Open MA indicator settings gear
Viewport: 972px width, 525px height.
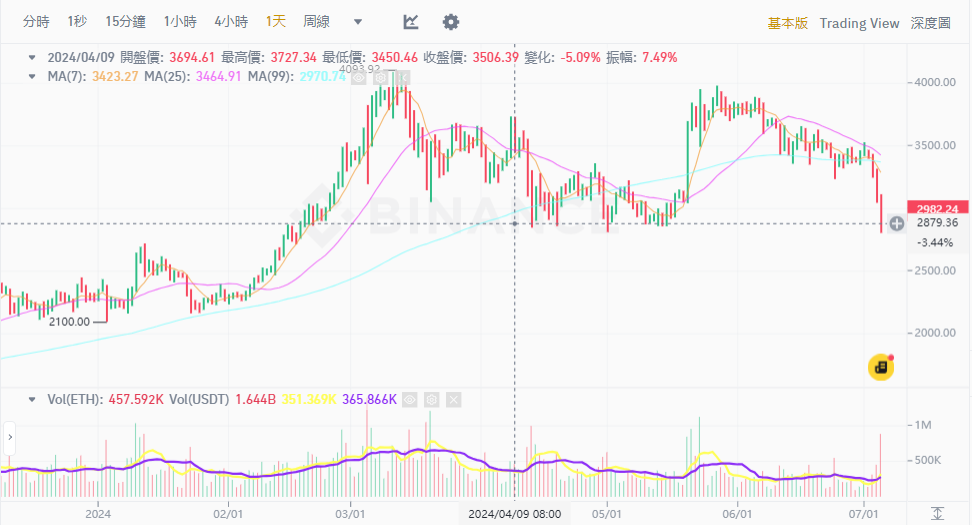pyautogui.click(x=381, y=77)
